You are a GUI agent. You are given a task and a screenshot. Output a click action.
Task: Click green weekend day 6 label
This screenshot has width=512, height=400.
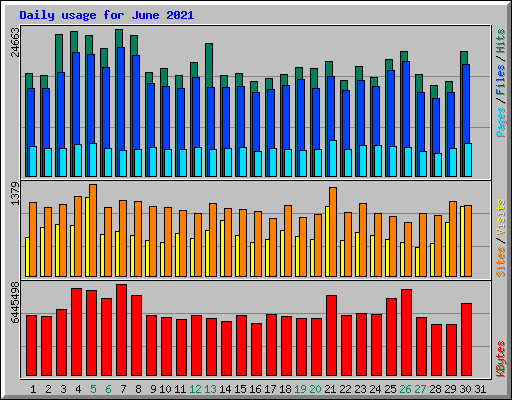pos(108,389)
